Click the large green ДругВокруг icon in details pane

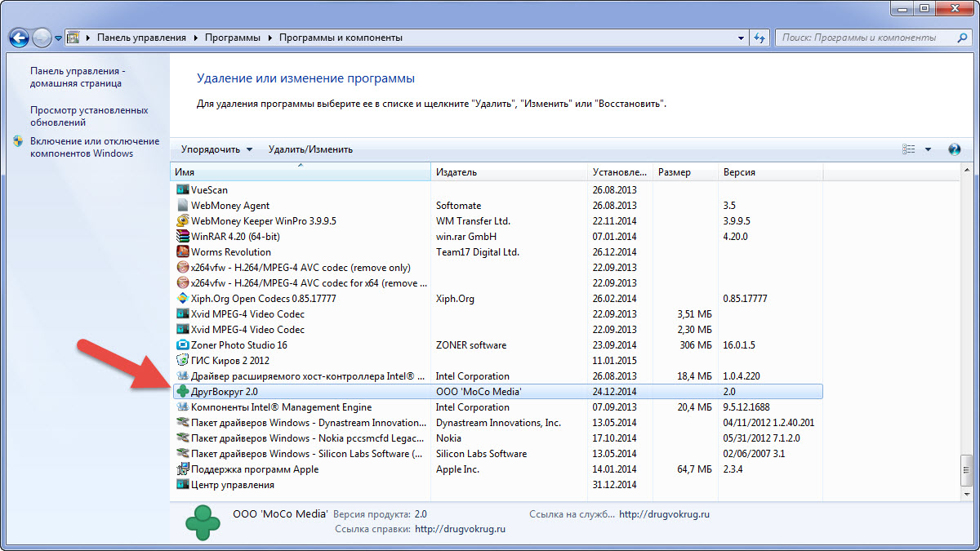point(202,522)
